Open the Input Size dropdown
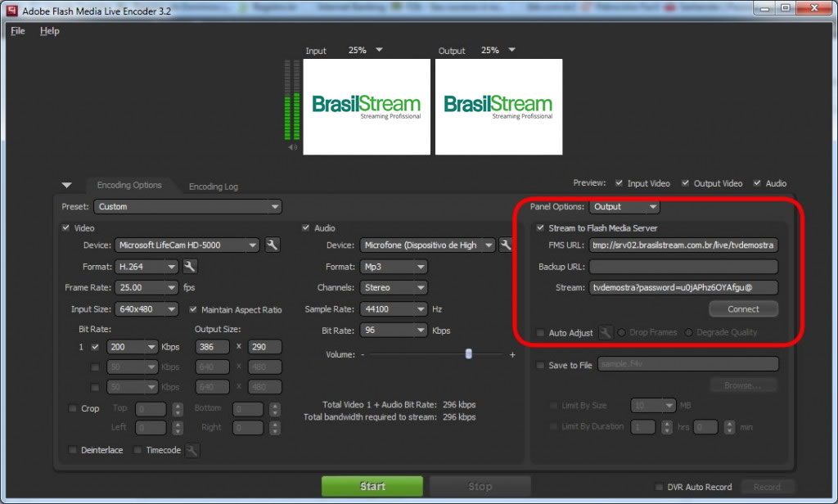The width and height of the screenshot is (838, 504). pyautogui.click(x=147, y=309)
